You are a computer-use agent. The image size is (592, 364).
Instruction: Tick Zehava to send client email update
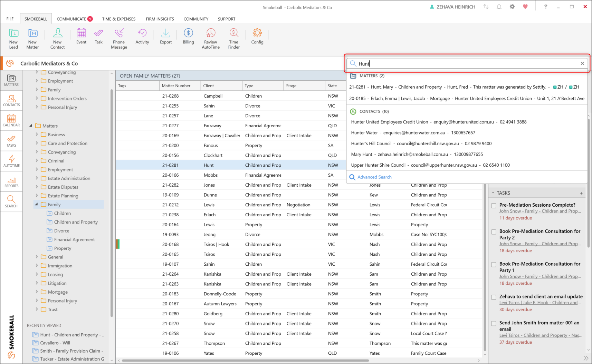494,297
